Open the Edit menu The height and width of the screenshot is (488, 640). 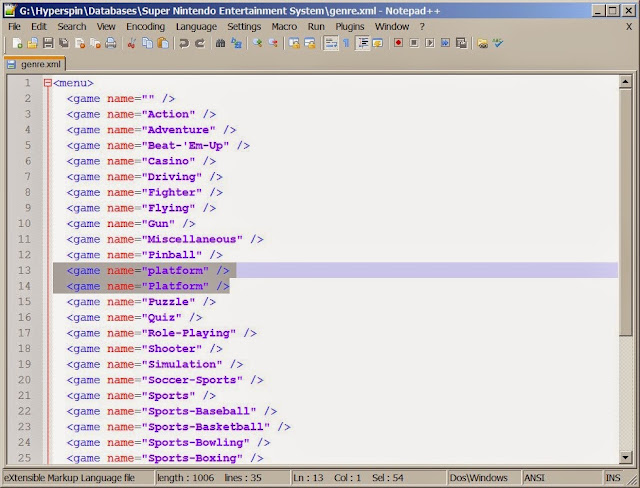coord(39,27)
